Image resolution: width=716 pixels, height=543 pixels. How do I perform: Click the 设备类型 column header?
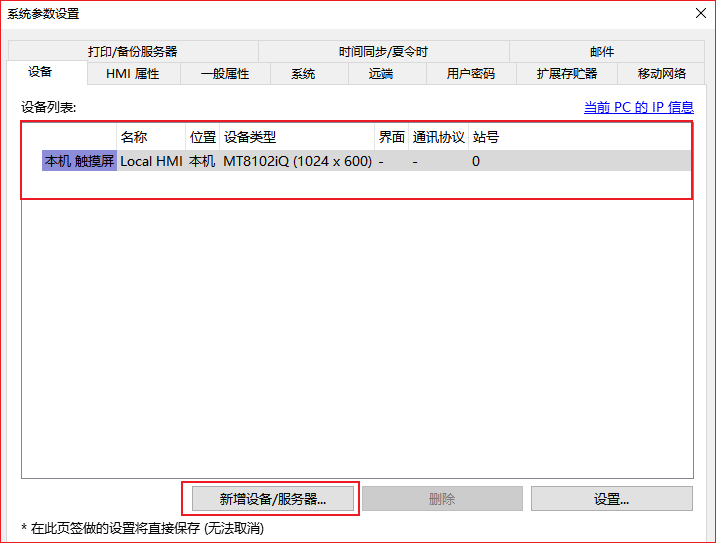pyautogui.click(x=249, y=137)
